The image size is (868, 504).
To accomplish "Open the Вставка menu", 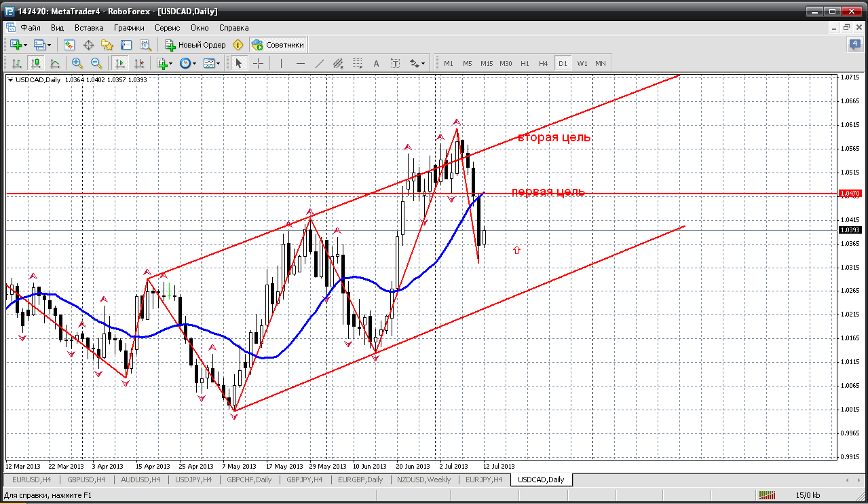I will point(89,28).
